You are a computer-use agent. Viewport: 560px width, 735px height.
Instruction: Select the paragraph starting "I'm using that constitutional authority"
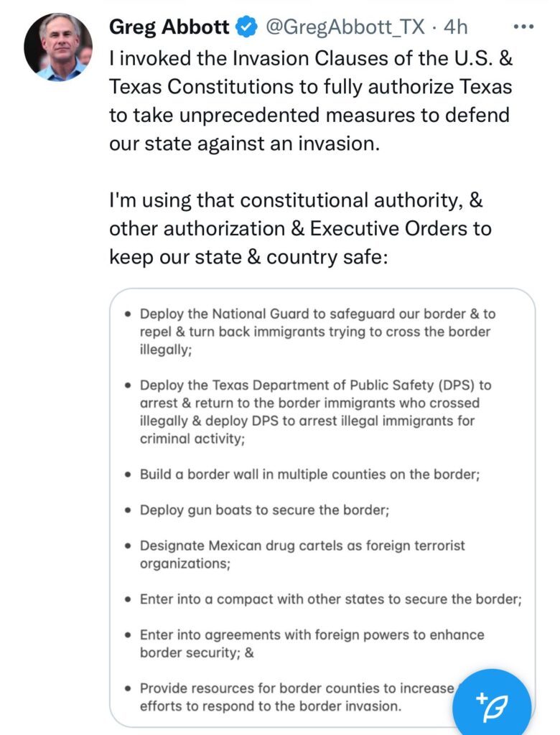tap(300, 229)
